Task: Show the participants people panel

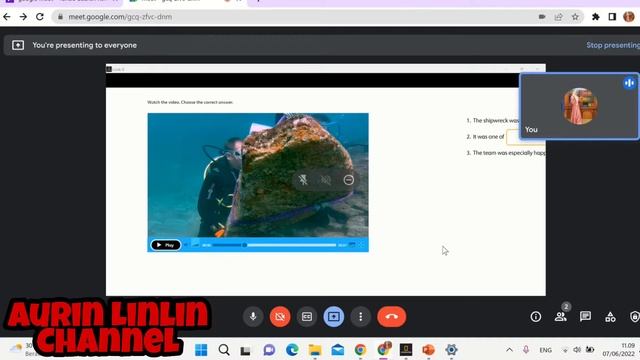Action: [x=561, y=316]
